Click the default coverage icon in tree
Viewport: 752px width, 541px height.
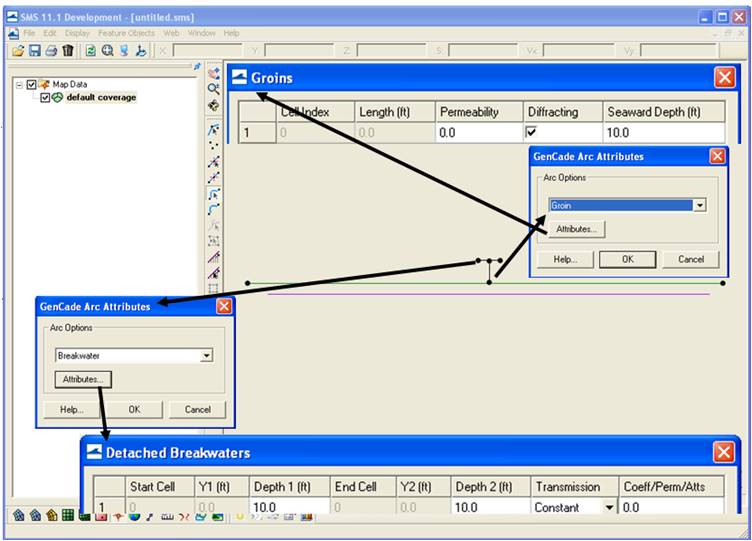tap(58, 97)
